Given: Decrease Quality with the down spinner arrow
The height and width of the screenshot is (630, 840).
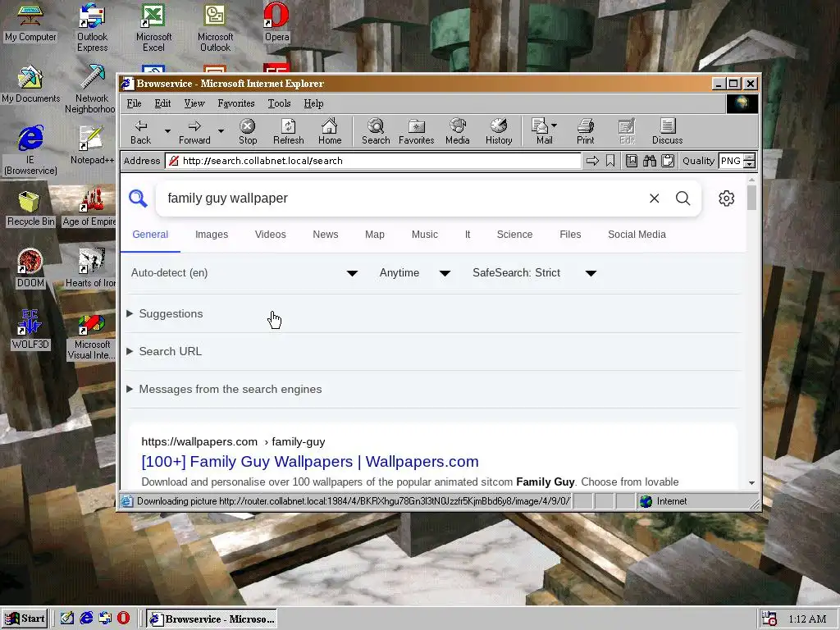Looking at the screenshot, I should pos(749,164).
